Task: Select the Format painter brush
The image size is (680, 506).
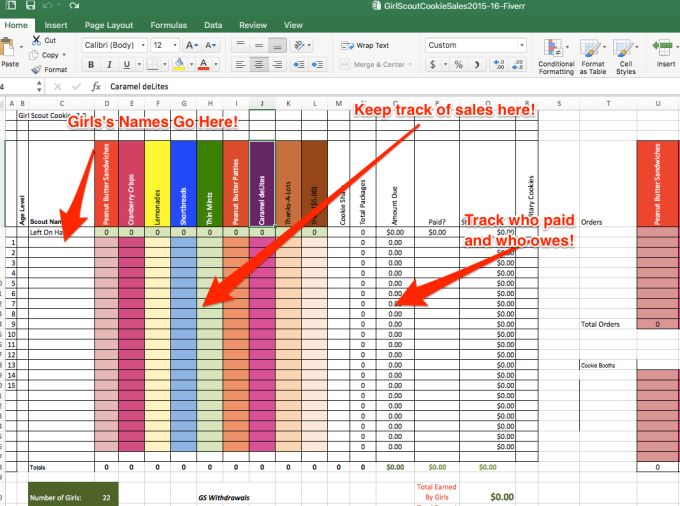Action: coord(36,69)
